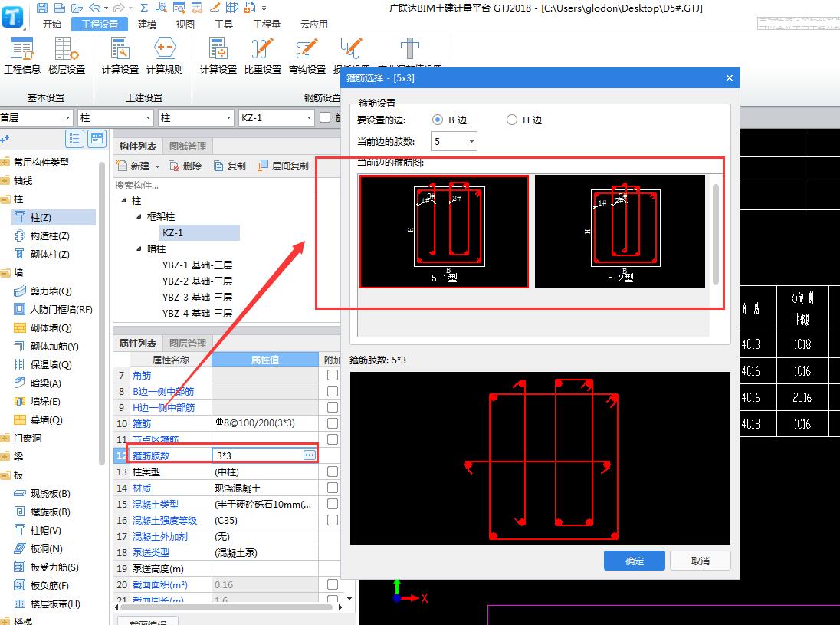Click the ellipsis button in 箍筋肢数 cell
The image size is (840, 625).
click(310, 455)
